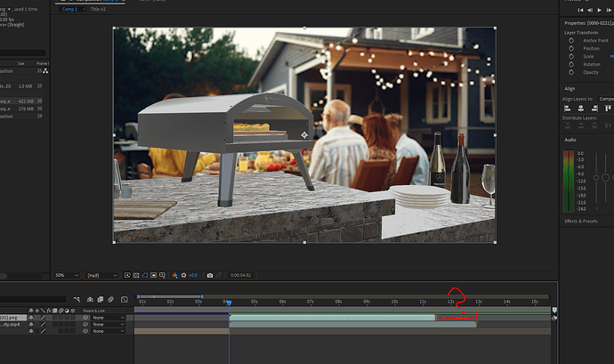Toggle hide shy layers switch
This screenshot has width=614, height=364.
[90, 299]
